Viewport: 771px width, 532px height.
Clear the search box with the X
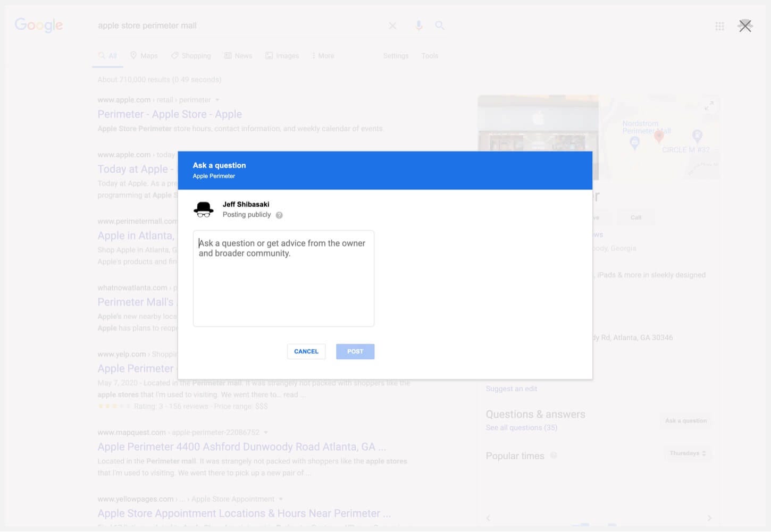(392, 26)
